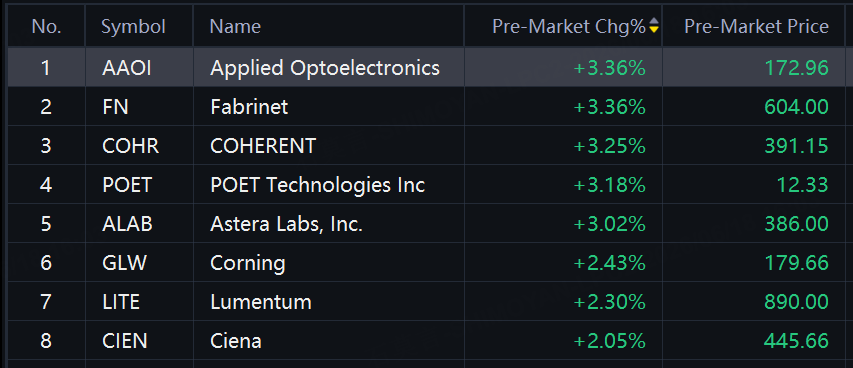Click CIEN's 445.66 price value

click(x=796, y=341)
